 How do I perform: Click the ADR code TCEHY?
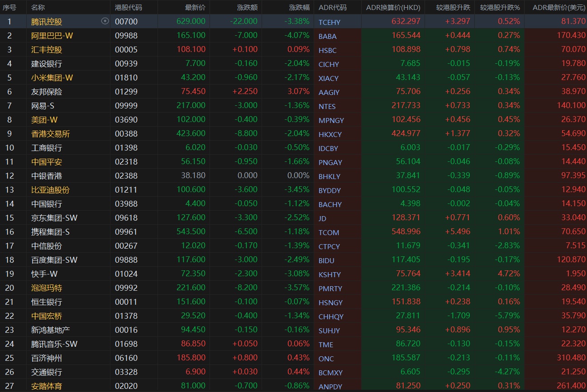329,22
